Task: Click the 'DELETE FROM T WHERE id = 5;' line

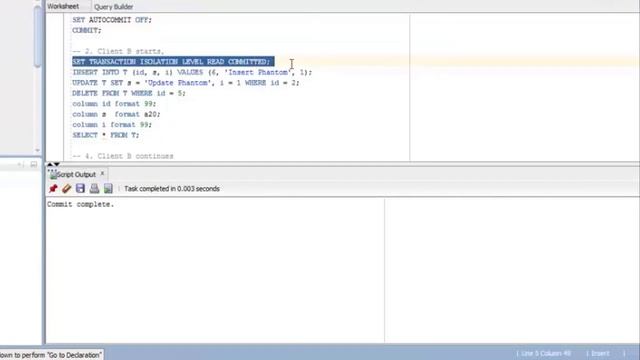Action: pos(129,93)
